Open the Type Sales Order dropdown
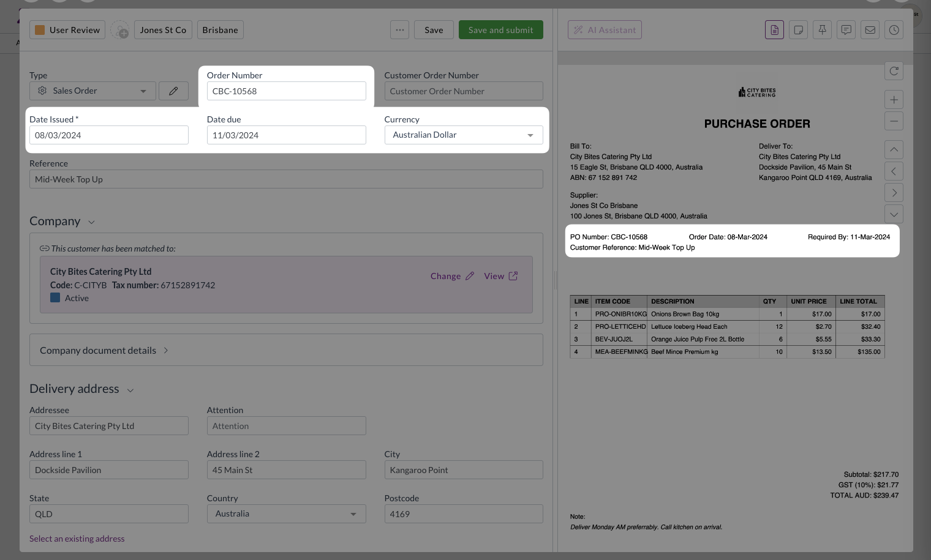Image resolution: width=931 pixels, height=560 pixels. 92,91
